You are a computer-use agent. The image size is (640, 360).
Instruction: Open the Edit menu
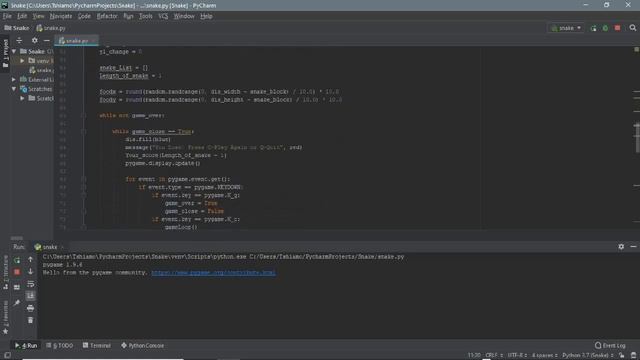click(22, 16)
